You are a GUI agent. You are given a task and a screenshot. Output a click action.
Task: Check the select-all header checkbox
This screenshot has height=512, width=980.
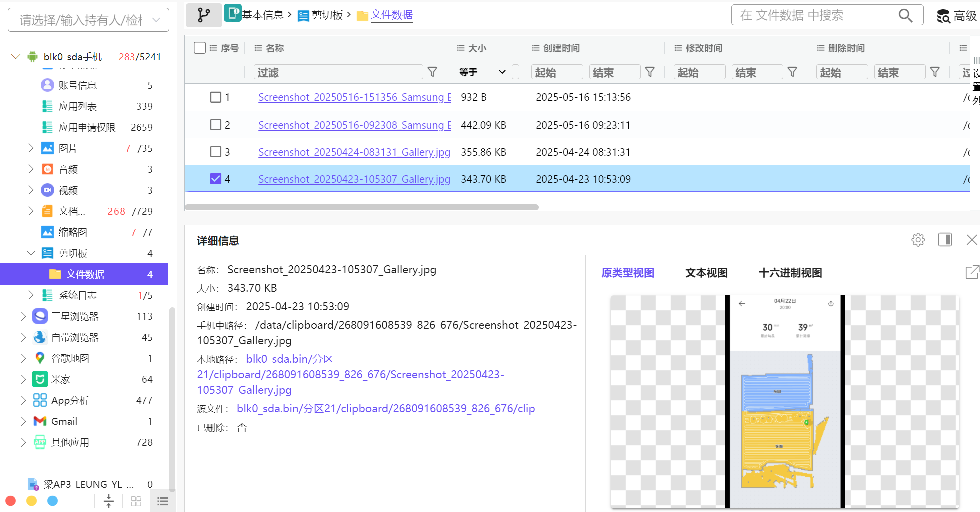(x=200, y=48)
